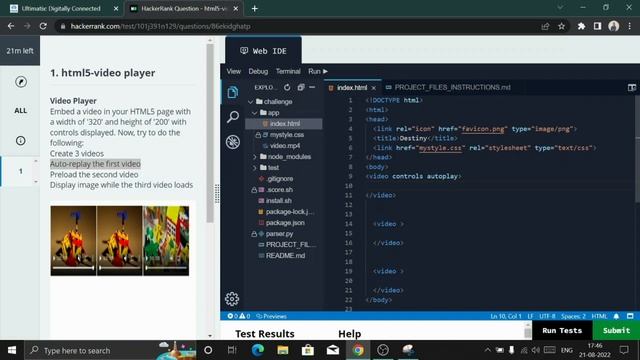The height and width of the screenshot is (360, 640).
Task: Open Microsoft Store from taskbar
Action: [x=308, y=350]
